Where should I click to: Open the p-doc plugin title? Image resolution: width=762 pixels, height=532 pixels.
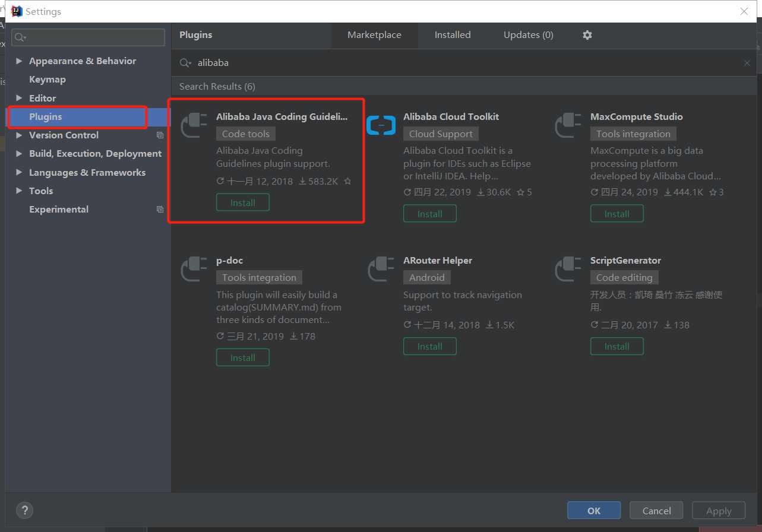(229, 261)
